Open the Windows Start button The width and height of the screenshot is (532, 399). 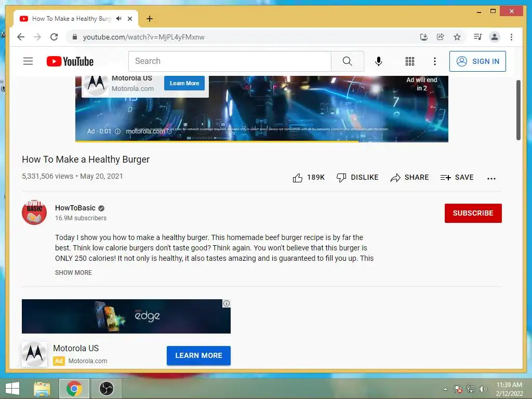point(12,389)
